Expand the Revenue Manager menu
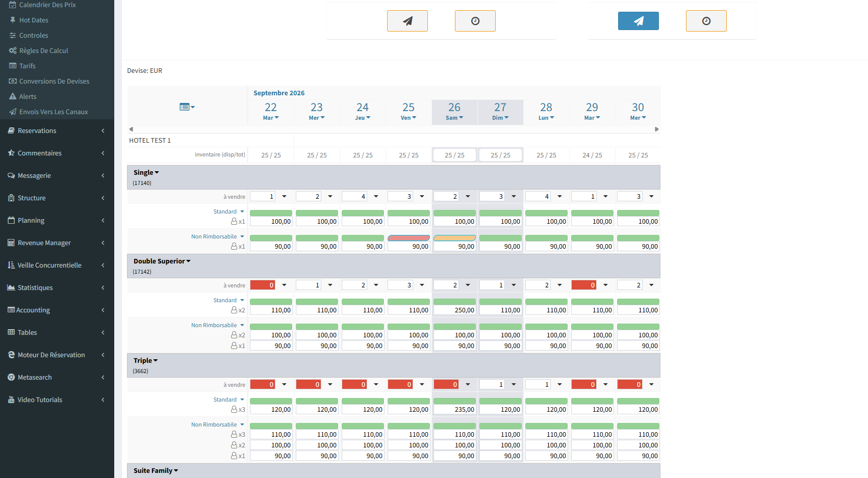This screenshot has width=868, height=478. [x=57, y=243]
